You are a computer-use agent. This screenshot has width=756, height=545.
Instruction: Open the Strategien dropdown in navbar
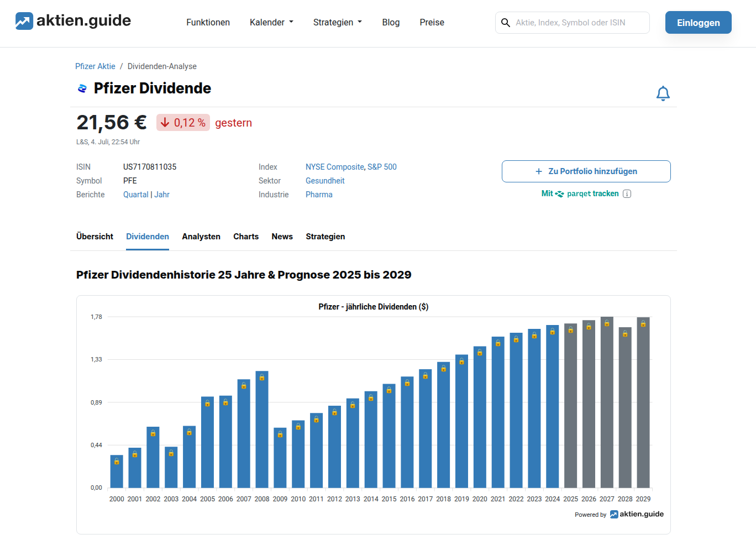(x=337, y=22)
